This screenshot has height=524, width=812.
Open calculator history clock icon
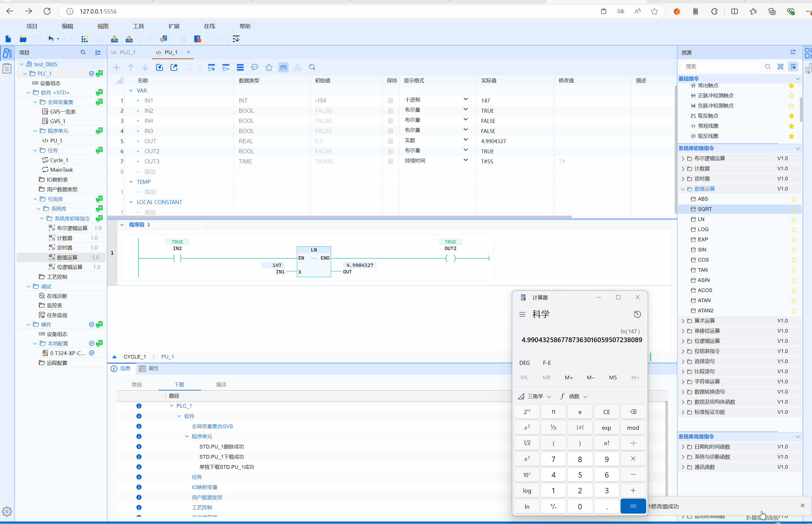[x=637, y=314]
